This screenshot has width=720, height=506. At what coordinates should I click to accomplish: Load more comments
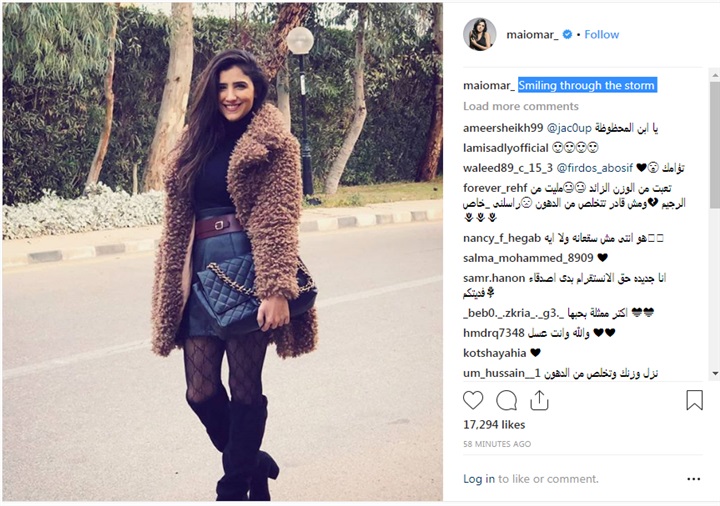click(521, 106)
